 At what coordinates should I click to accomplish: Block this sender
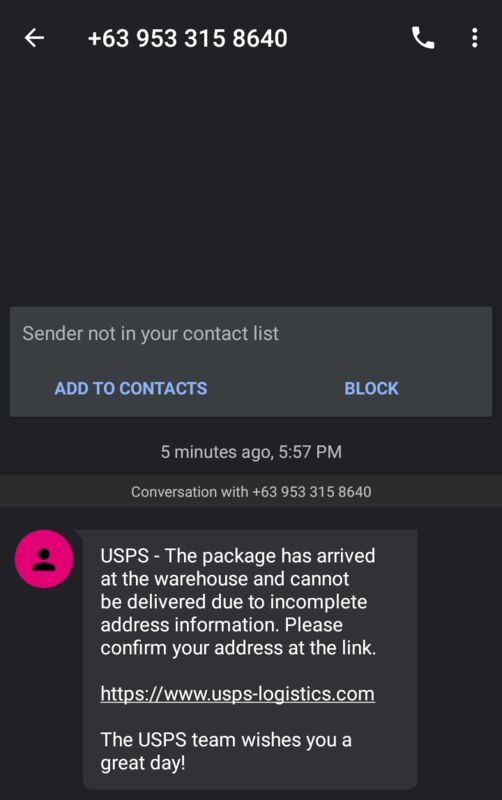click(x=371, y=388)
